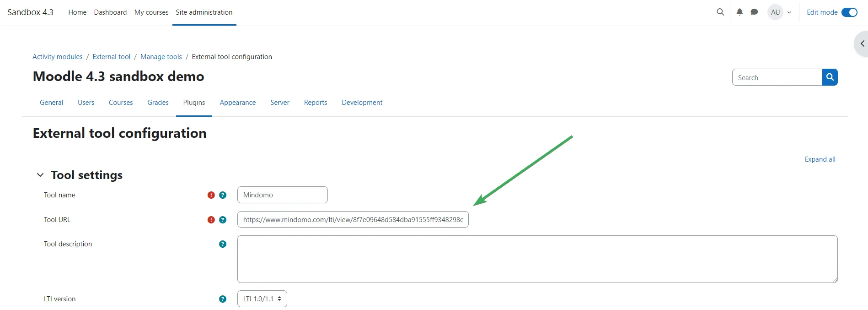Click inside the Tool description textarea
868x310 pixels.
(537, 259)
